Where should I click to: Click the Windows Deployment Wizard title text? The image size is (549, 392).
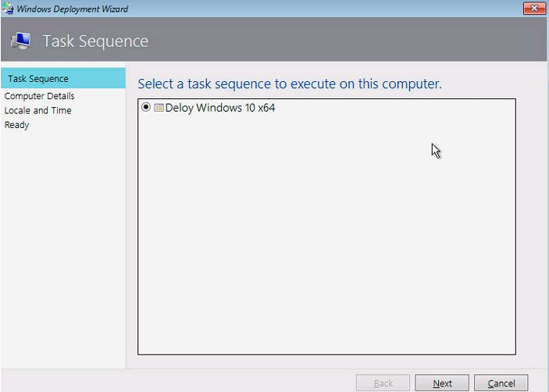click(72, 9)
